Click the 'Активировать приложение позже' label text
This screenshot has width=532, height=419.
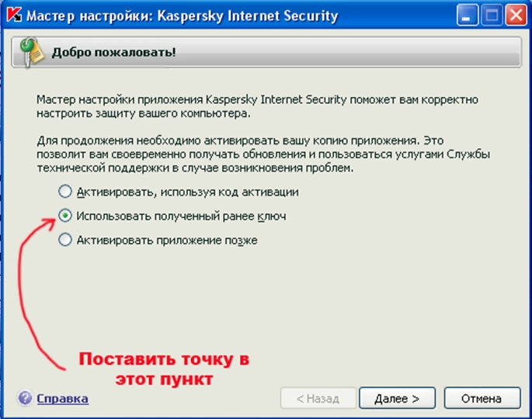[166, 240]
